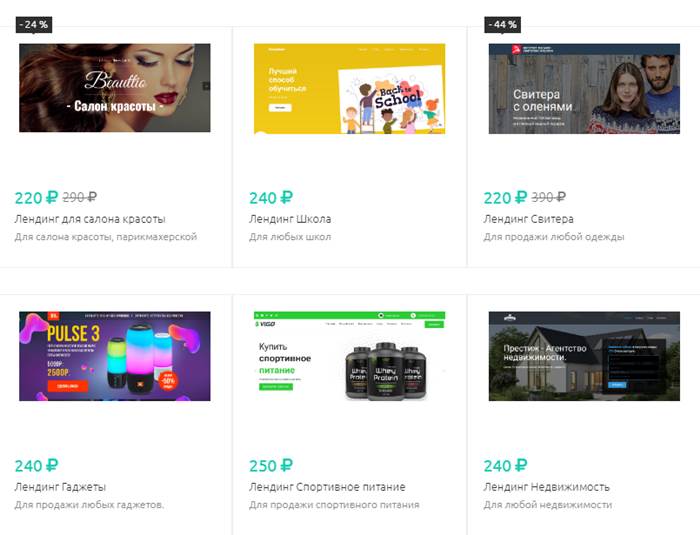Open the Beauttie beauty salon template thumbnail
700x535 pixels.
(115, 88)
